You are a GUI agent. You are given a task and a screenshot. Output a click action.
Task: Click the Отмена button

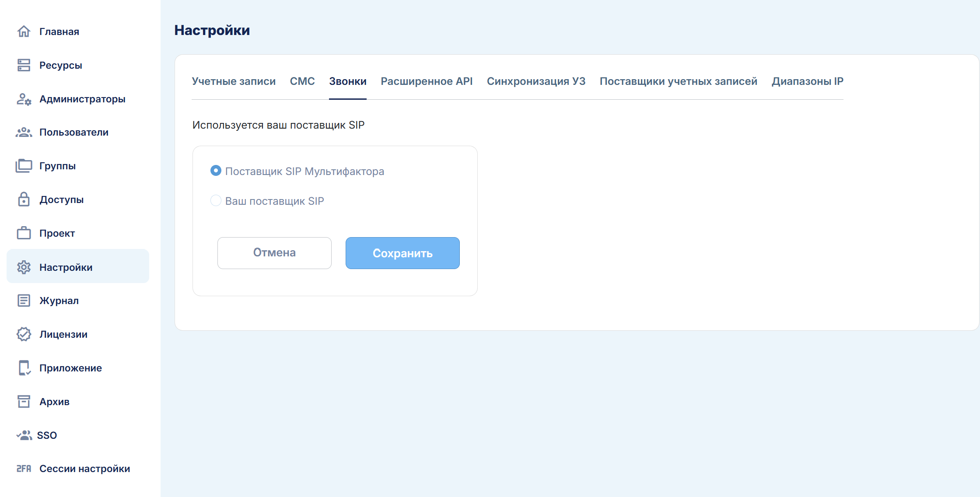(x=274, y=253)
